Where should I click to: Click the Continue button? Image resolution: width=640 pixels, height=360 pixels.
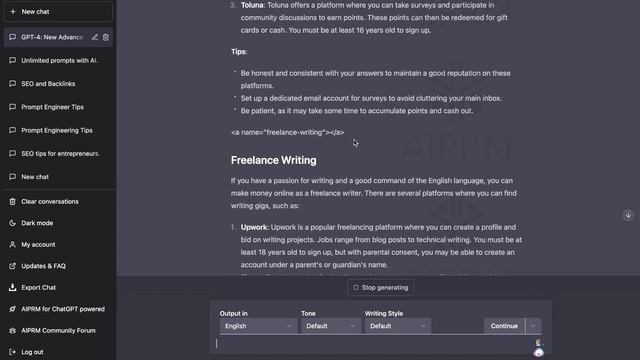[x=504, y=326]
